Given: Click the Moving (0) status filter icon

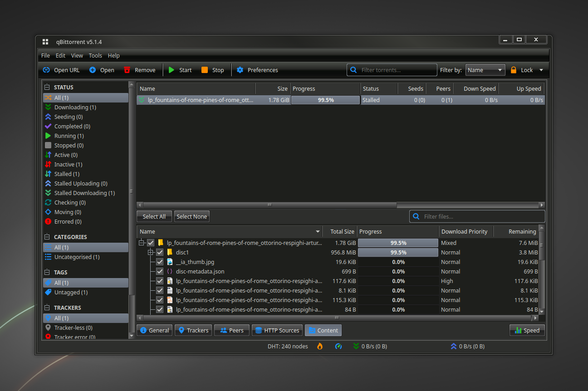Looking at the screenshot, I should tap(48, 212).
